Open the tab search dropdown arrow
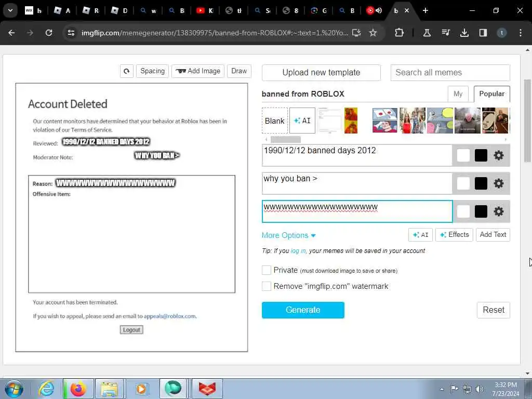The height and width of the screenshot is (399, 532). (x=10, y=10)
